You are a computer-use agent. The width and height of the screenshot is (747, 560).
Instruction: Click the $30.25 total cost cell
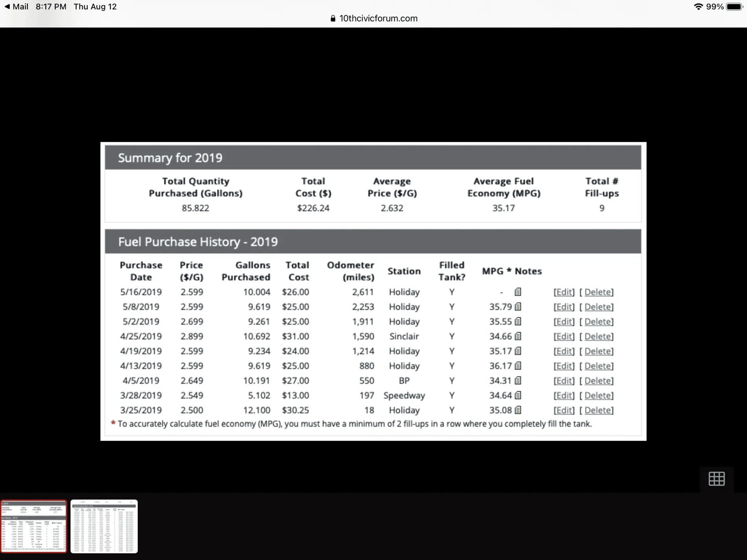tap(295, 410)
